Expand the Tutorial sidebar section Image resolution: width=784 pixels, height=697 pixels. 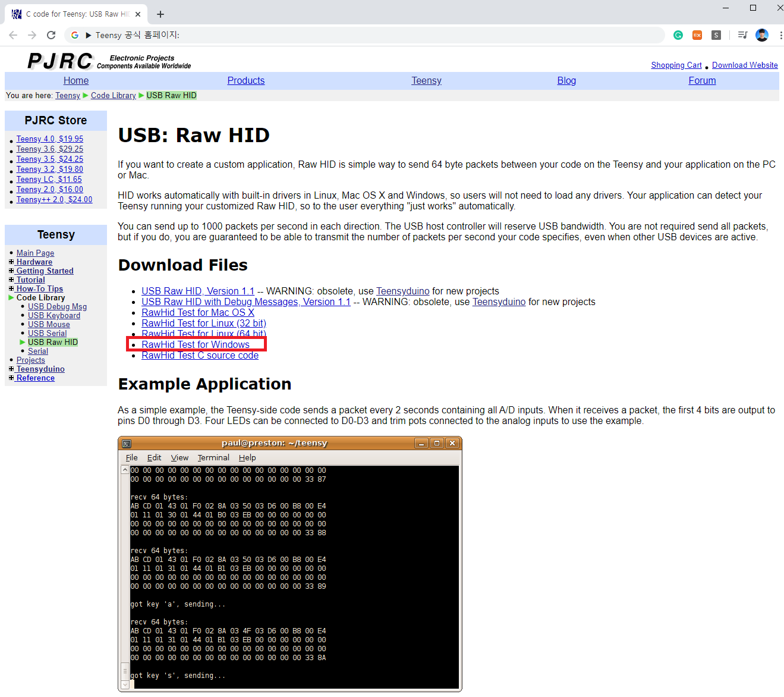coord(11,280)
